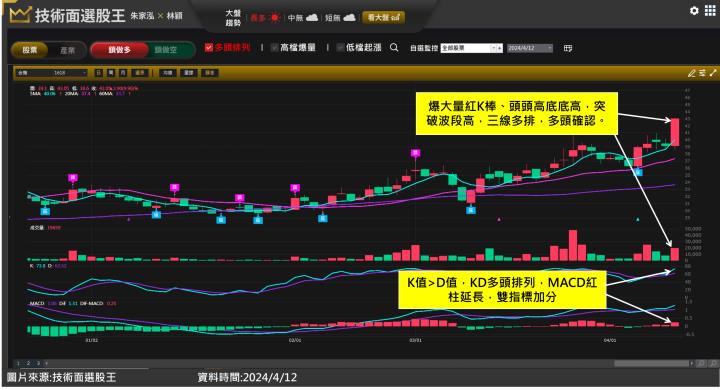Viewport: 720px width, 390px height.
Task: Go to page 2 tab below the chart
Action: [x=28, y=363]
